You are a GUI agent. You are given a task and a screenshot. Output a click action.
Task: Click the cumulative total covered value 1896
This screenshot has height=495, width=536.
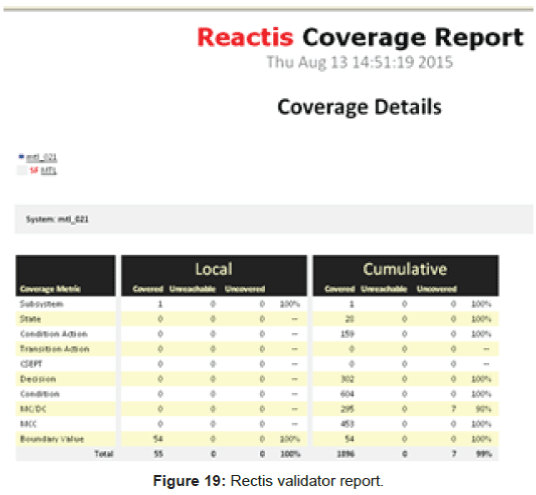pyautogui.click(x=346, y=454)
